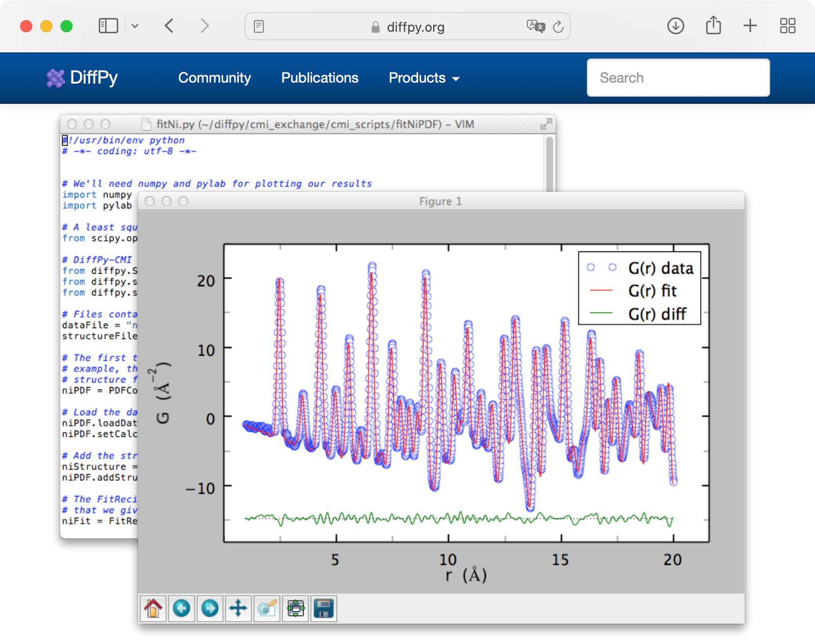The height and width of the screenshot is (644, 815).
Task: Expand the sidebar tab group chevron
Action: coord(135,26)
